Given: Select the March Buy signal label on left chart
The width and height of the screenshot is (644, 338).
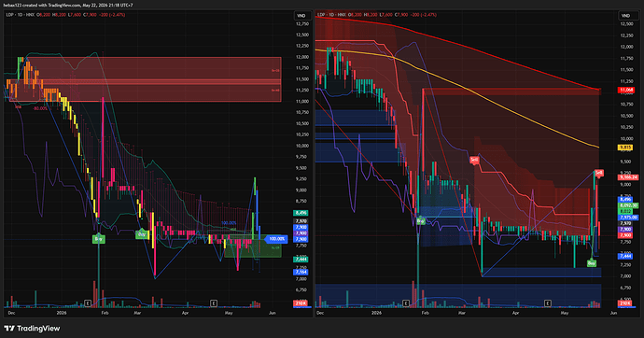Looking at the screenshot, I should coord(142,234).
